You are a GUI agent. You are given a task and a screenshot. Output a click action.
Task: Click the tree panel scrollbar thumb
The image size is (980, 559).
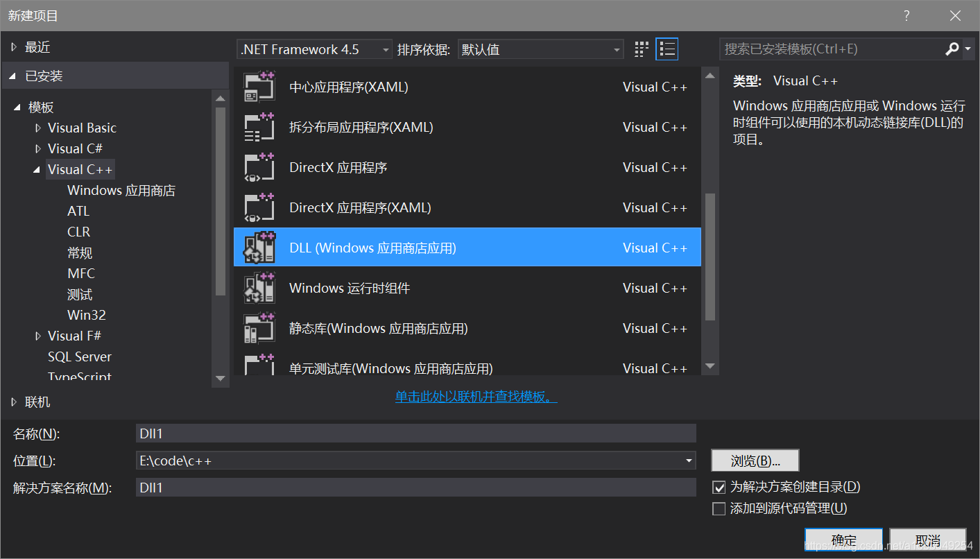pyautogui.click(x=221, y=201)
